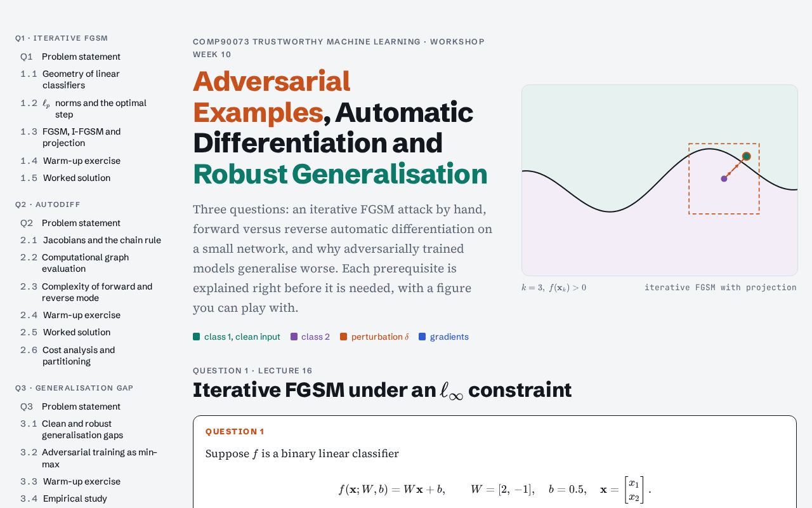The height and width of the screenshot is (508, 812).
Task: Go to 2.1 Jacobians and the chain rule
Action: click(x=91, y=240)
